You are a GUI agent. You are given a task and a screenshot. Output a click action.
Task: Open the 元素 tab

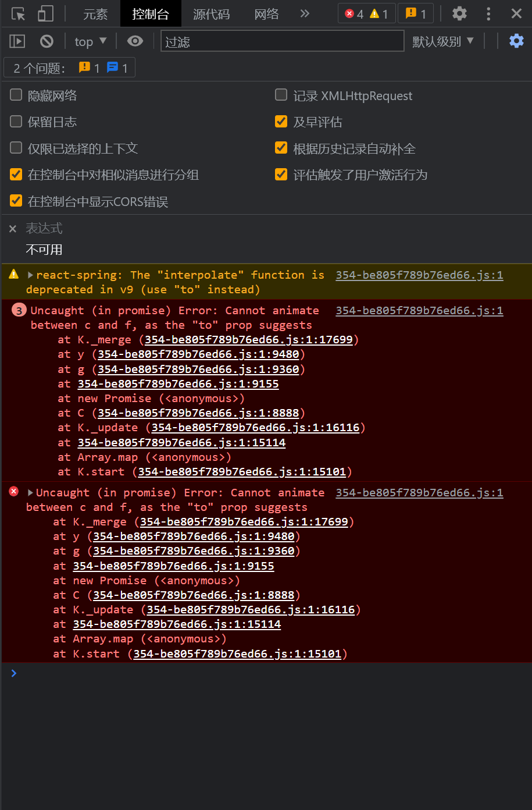tap(95, 14)
